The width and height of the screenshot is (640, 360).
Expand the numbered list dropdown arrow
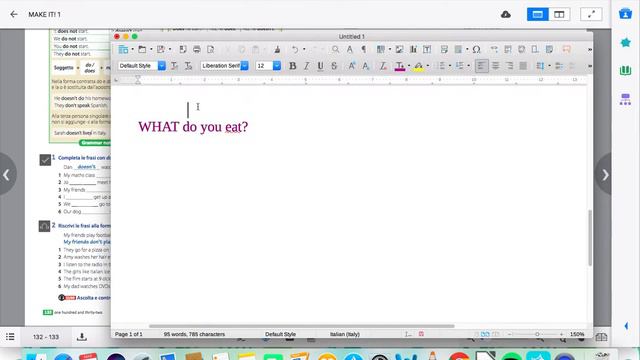(x=469, y=66)
